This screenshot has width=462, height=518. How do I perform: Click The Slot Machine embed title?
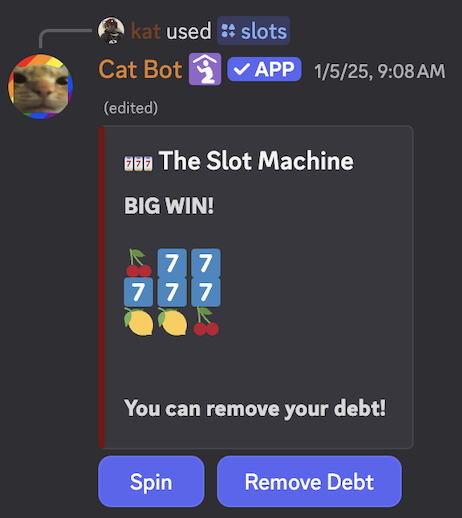256,161
